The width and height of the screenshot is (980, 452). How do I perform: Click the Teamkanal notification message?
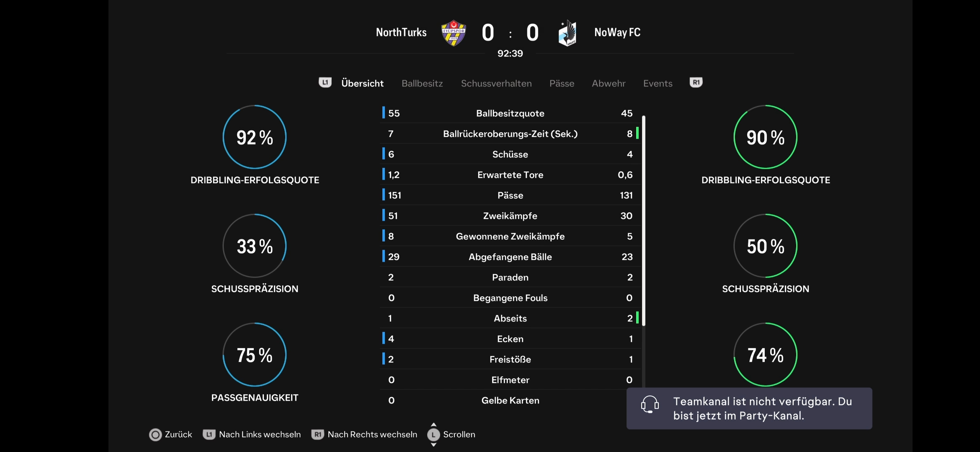point(749,408)
